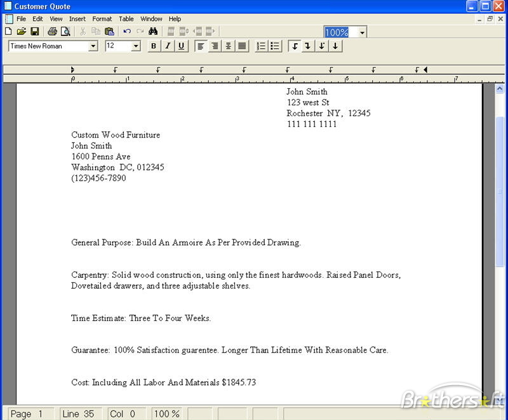Screen dimensions: 508x420
Task: Open the Insert menu
Action: pyautogui.click(x=77, y=19)
